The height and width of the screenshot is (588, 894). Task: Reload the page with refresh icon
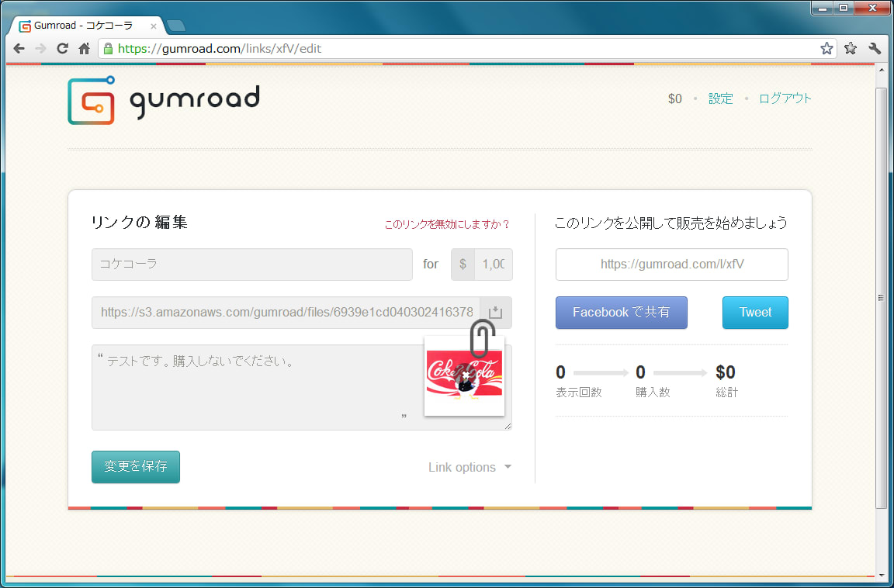point(63,49)
